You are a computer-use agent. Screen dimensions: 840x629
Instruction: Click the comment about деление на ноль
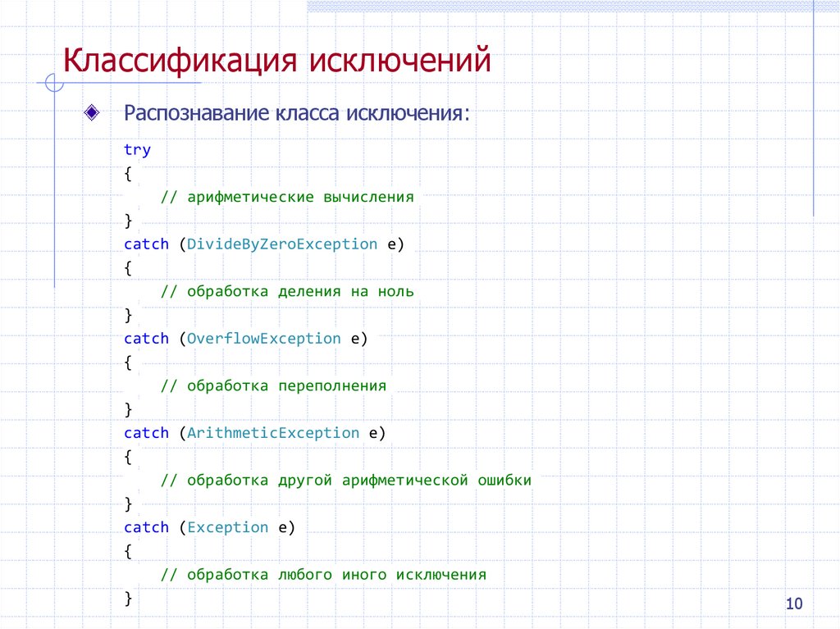coord(289,290)
